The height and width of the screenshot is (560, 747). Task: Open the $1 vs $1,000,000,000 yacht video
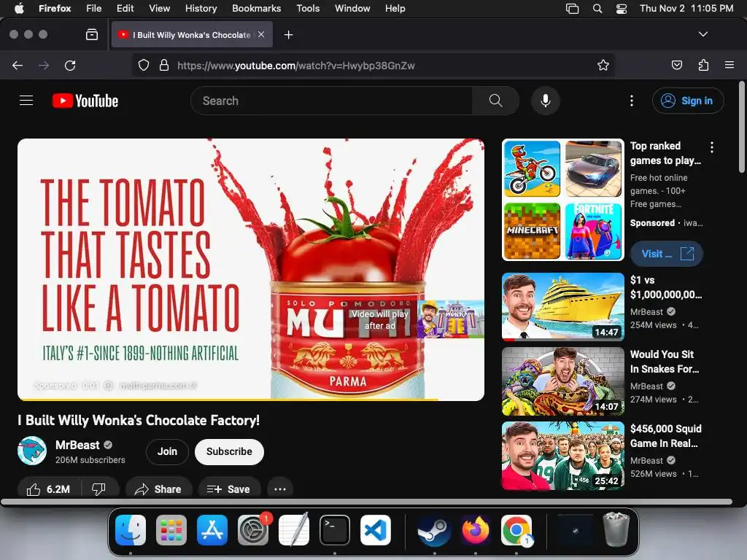(563, 307)
